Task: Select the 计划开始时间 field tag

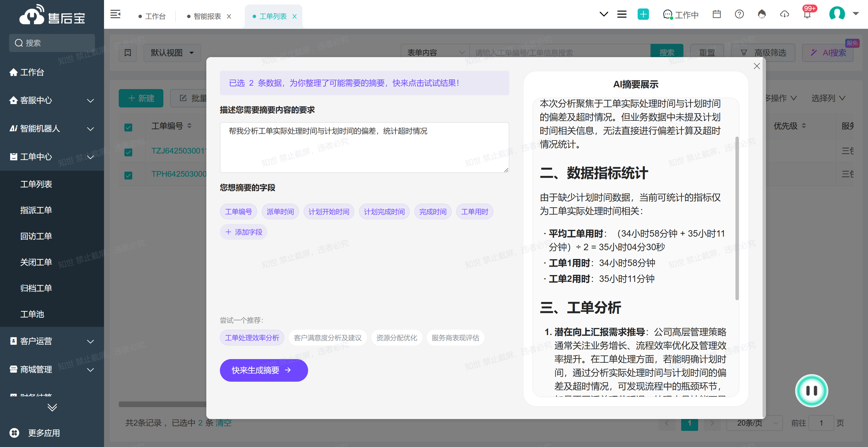Action: (x=329, y=212)
